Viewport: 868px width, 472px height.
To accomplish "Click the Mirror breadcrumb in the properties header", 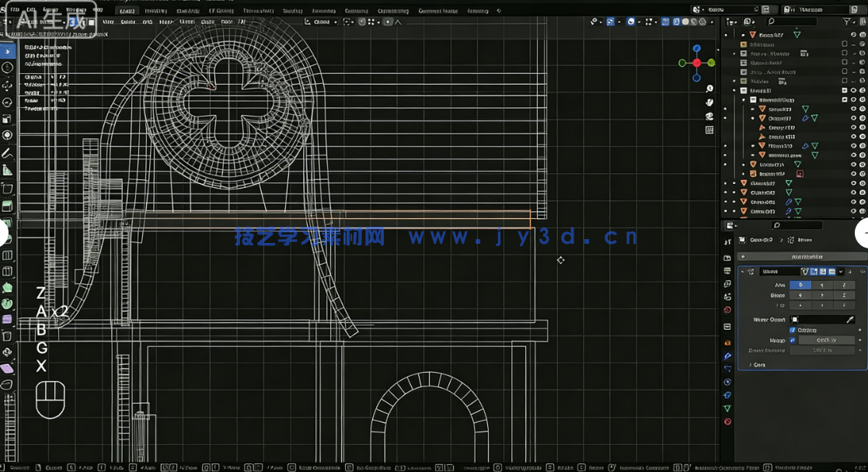I will 804,239.
